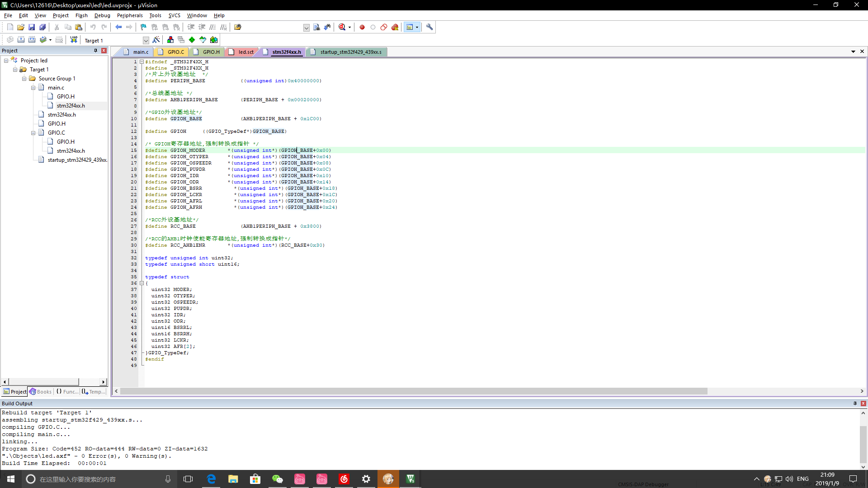This screenshot has height=488, width=868.
Task: Open Configuration wrench icon
Action: click(429, 27)
